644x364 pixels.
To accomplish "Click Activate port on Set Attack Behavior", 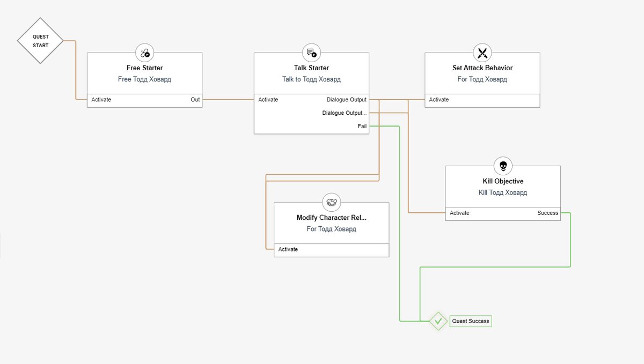I will (439, 100).
